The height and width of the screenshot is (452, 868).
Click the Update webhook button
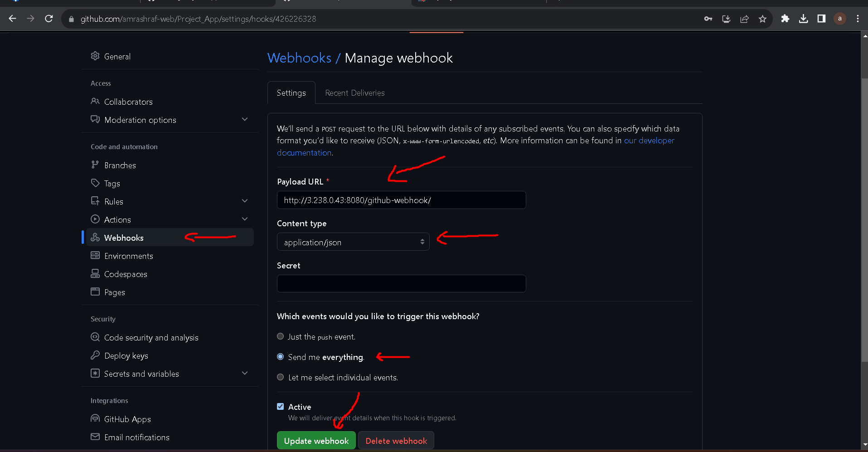click(316, 440)
